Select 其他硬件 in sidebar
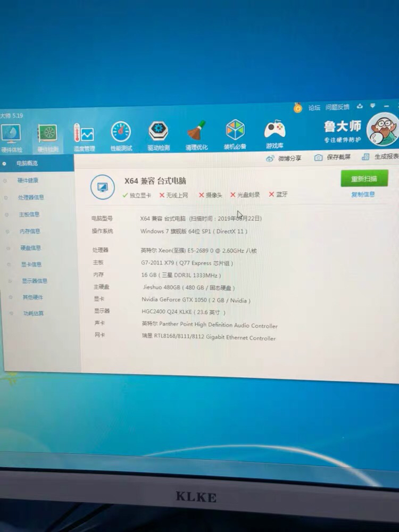The height and width of the screenshot is (532, 399). click(33, 297)
